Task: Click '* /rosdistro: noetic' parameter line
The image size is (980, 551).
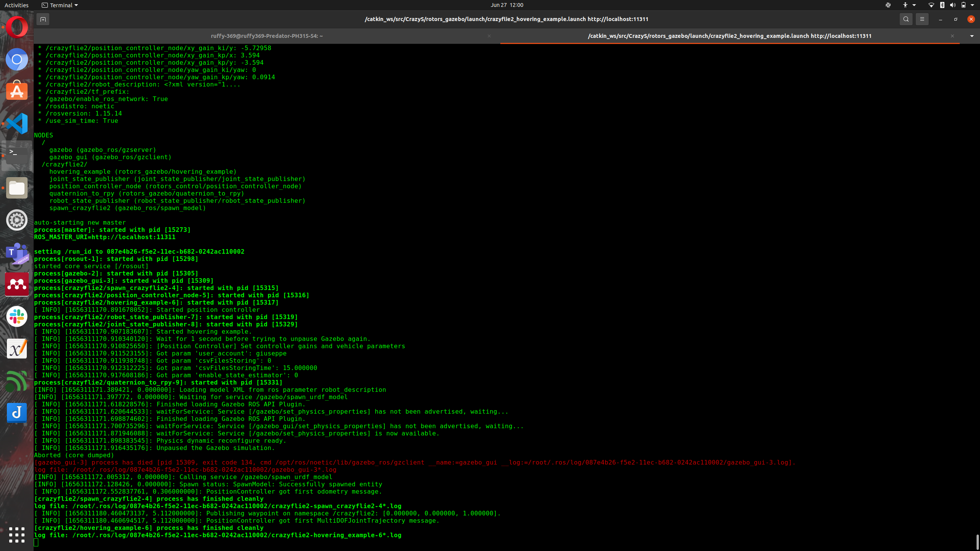Action: [76, 106]
